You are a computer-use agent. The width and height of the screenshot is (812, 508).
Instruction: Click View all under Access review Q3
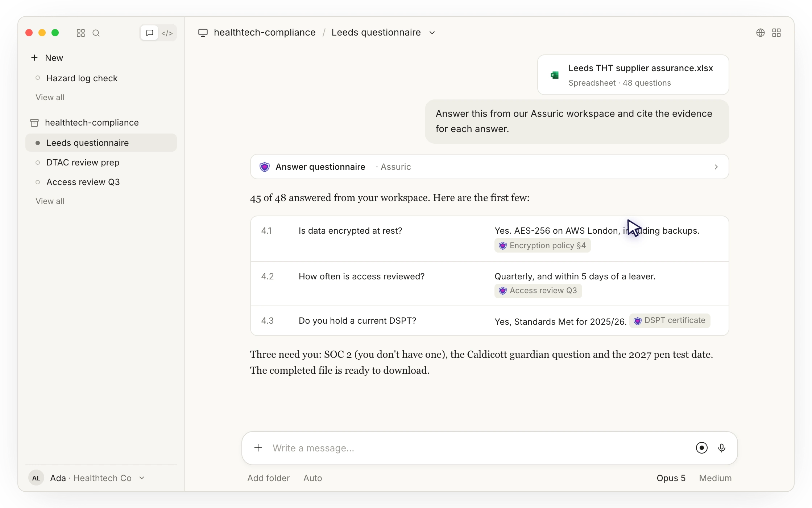(50, 201)
